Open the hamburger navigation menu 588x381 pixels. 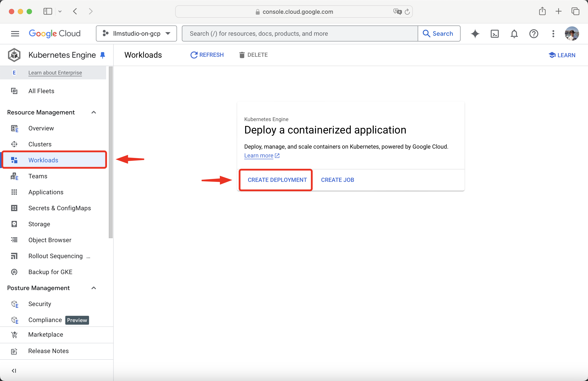15,33
